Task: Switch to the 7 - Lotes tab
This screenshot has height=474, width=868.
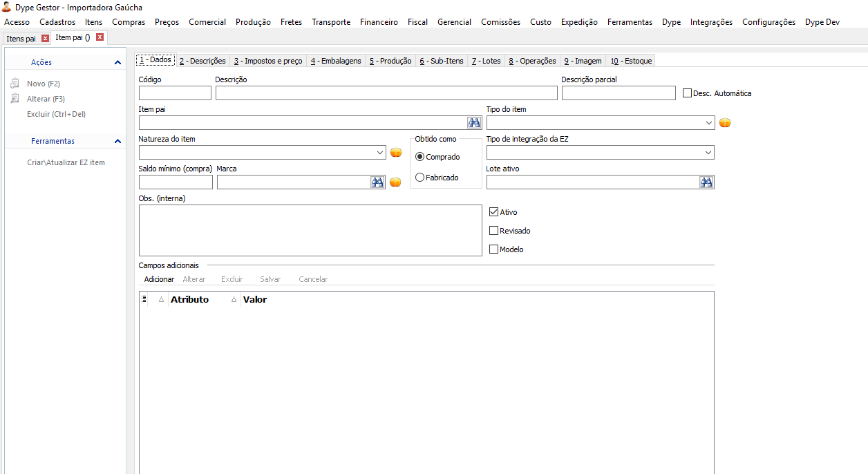Action: pos(487,61)
